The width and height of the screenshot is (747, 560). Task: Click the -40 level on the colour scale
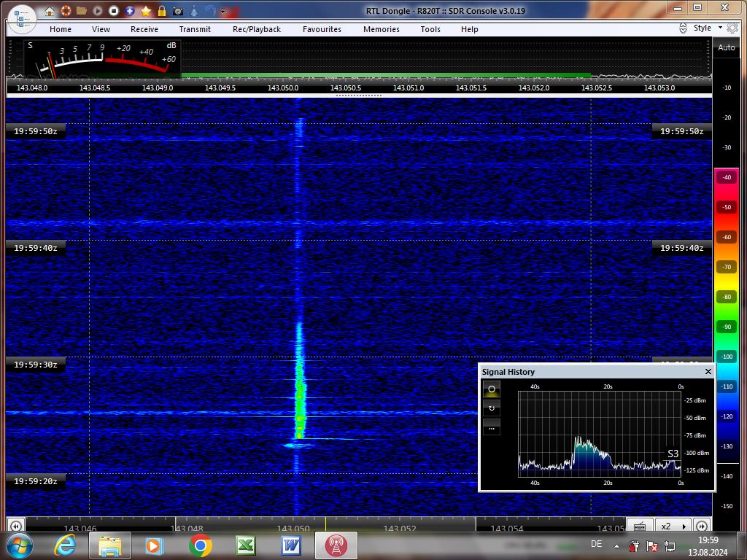point(727,177)
